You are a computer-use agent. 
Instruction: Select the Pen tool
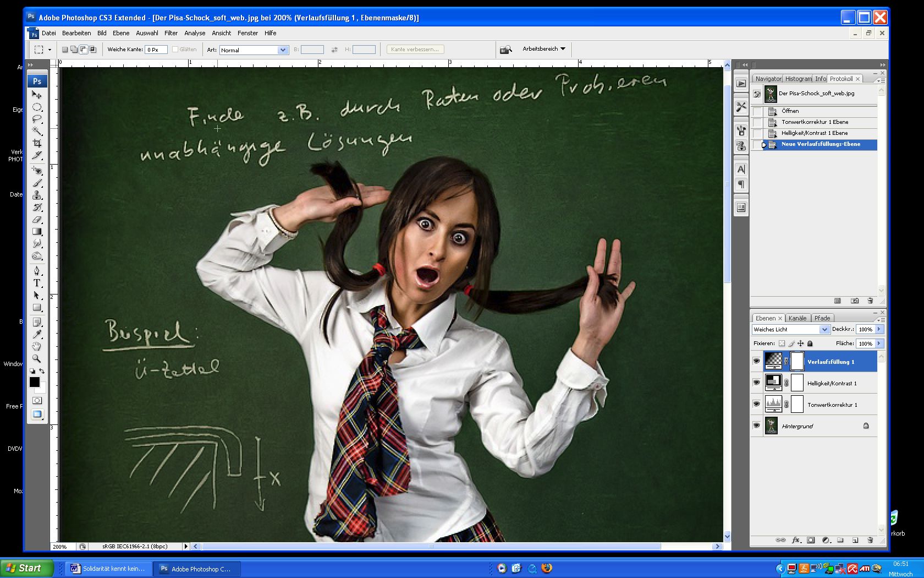[37, 271]
